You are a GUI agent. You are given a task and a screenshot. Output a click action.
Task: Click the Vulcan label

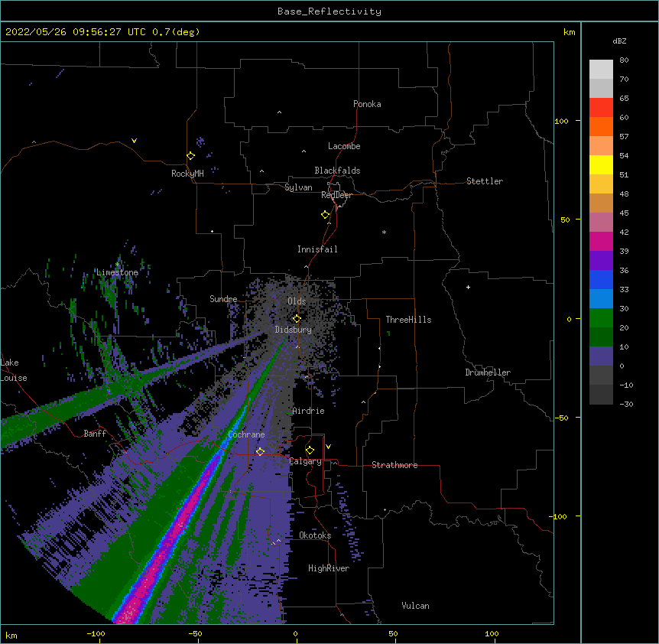(x=415, y=606)
